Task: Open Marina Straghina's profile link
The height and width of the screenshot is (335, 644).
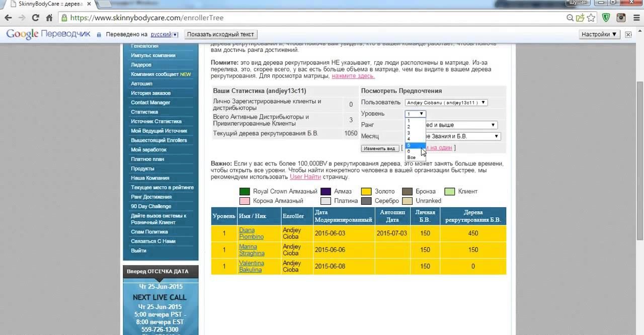Action: point(252,250)
